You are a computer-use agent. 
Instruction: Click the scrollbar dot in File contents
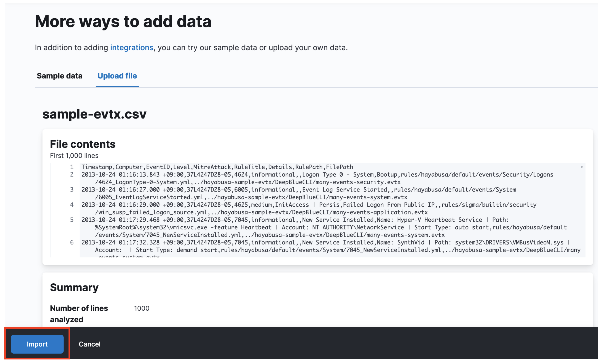pos(582,167)
